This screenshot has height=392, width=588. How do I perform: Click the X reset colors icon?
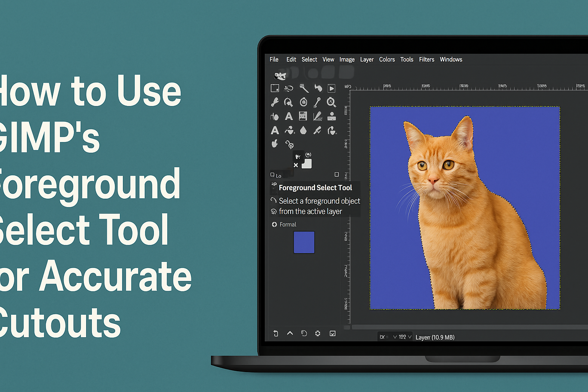296,165
